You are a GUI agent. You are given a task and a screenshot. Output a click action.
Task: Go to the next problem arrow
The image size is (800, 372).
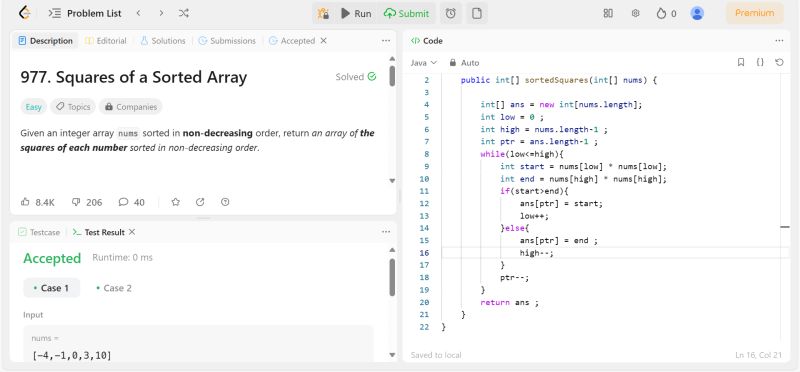[x=161, y=13]
